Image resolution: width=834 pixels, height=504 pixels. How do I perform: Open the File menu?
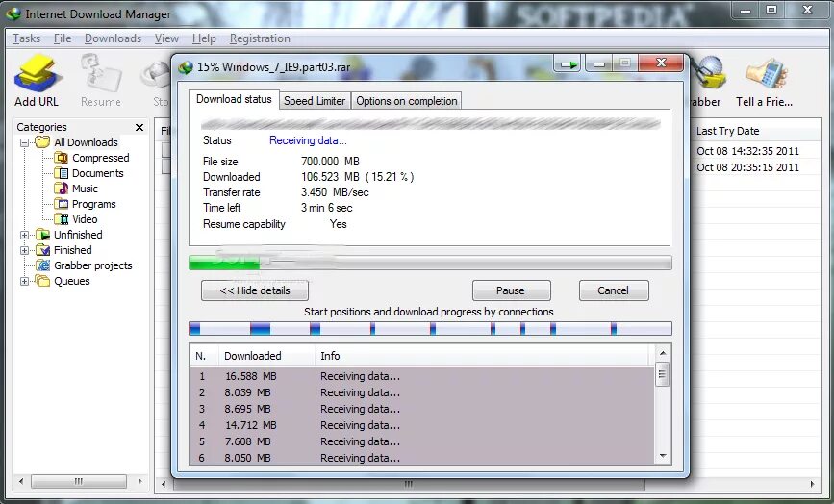63,38
